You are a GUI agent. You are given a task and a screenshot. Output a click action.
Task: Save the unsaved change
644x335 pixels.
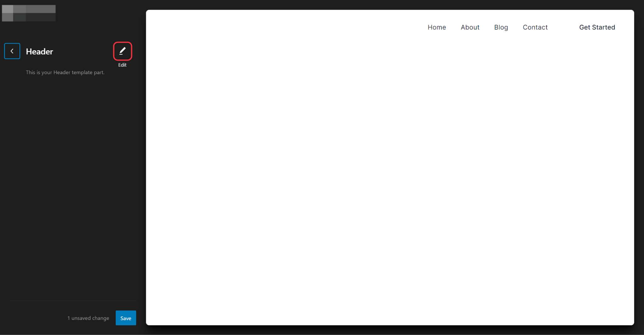(125, 318)
